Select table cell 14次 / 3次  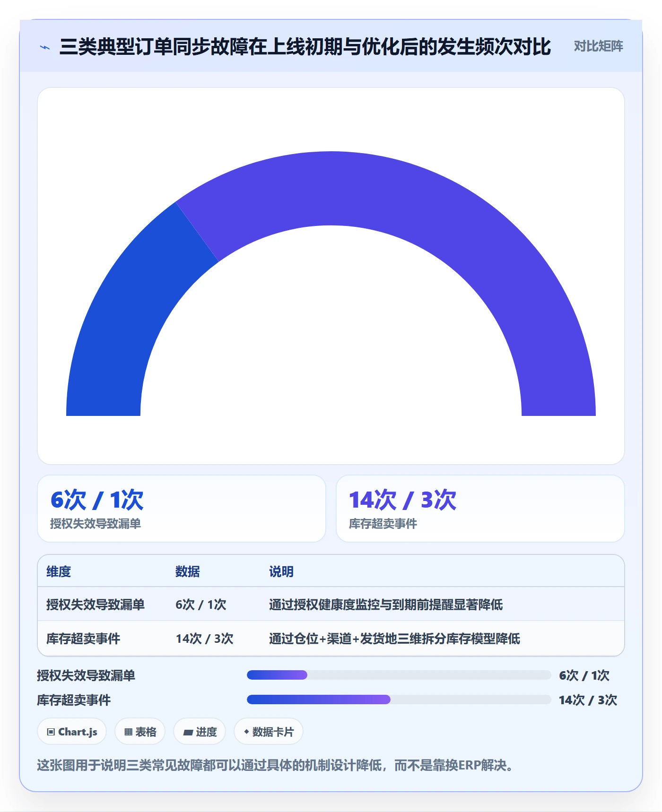click(205, 639)
